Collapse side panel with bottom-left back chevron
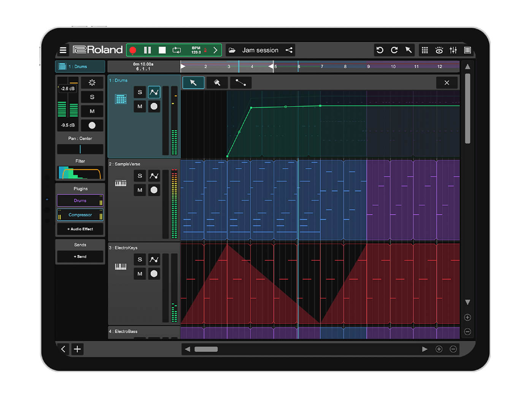The image size is (532, 399). tap(63, 349)
